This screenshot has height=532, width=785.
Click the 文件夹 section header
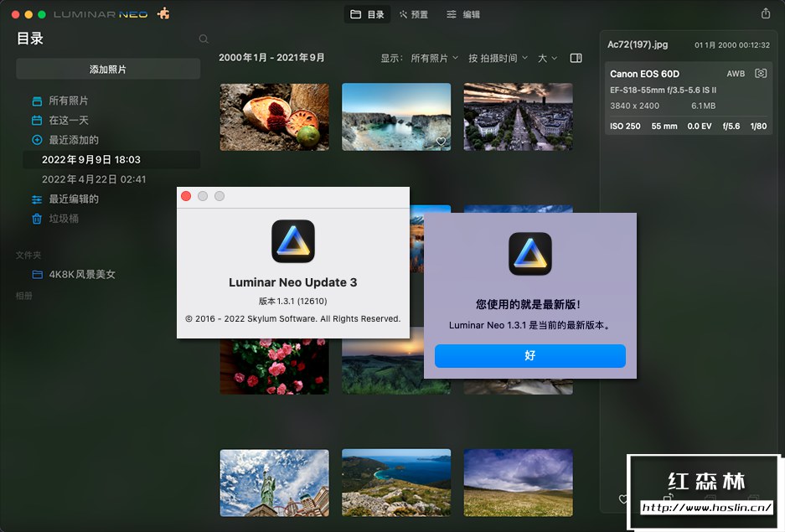coord(28,256)
